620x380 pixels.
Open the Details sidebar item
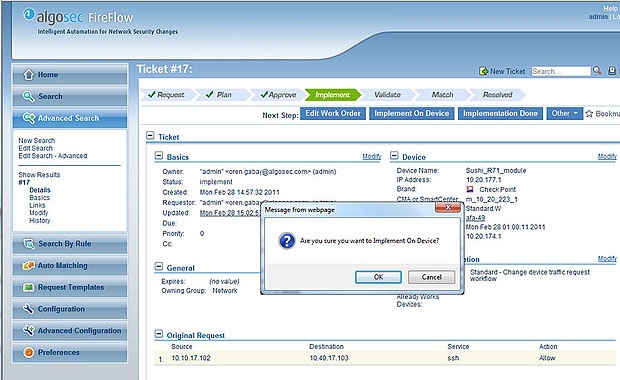pos(40,190)
